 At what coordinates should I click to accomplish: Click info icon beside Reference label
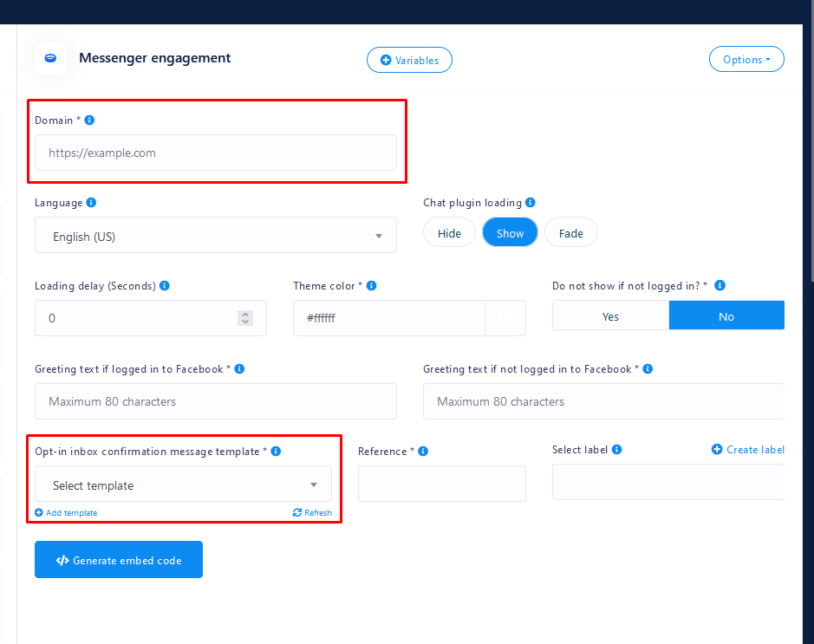point(423,452)
